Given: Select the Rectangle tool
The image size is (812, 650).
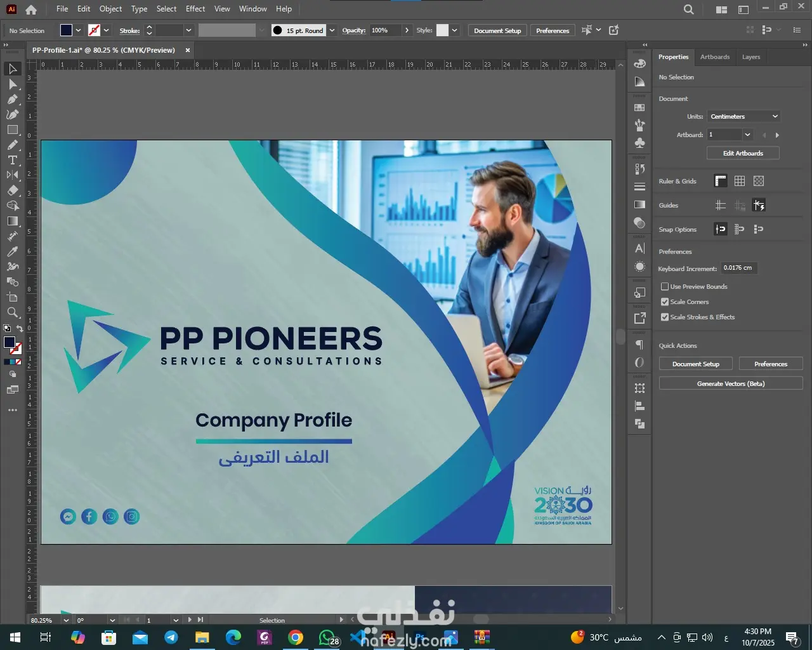Looking at the screenshot, I should pyautogui.click(x=13, y=129).
